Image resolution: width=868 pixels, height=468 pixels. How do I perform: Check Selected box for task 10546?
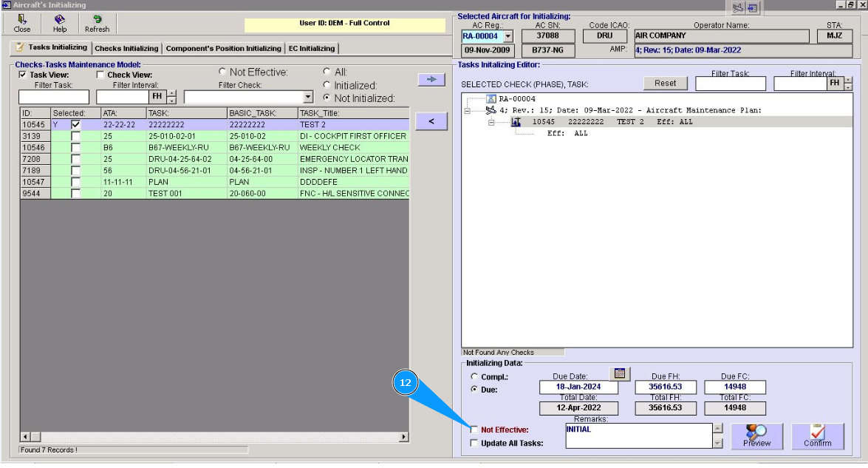(x=76, y=148)
